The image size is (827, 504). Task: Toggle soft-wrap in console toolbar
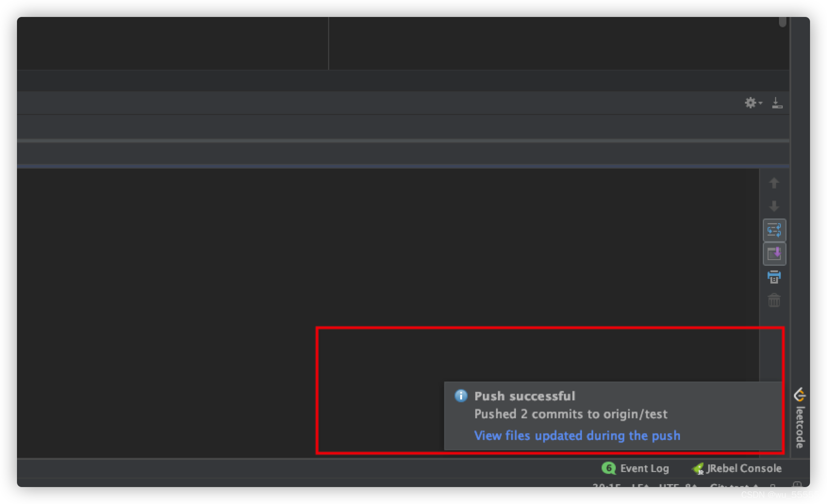pyautogui.click(x=774, y=230)
